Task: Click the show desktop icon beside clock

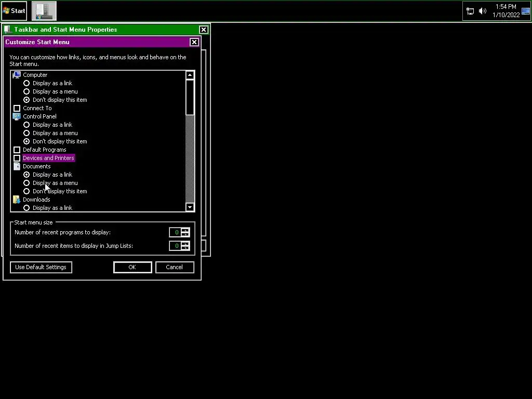Action: [526, 11]
